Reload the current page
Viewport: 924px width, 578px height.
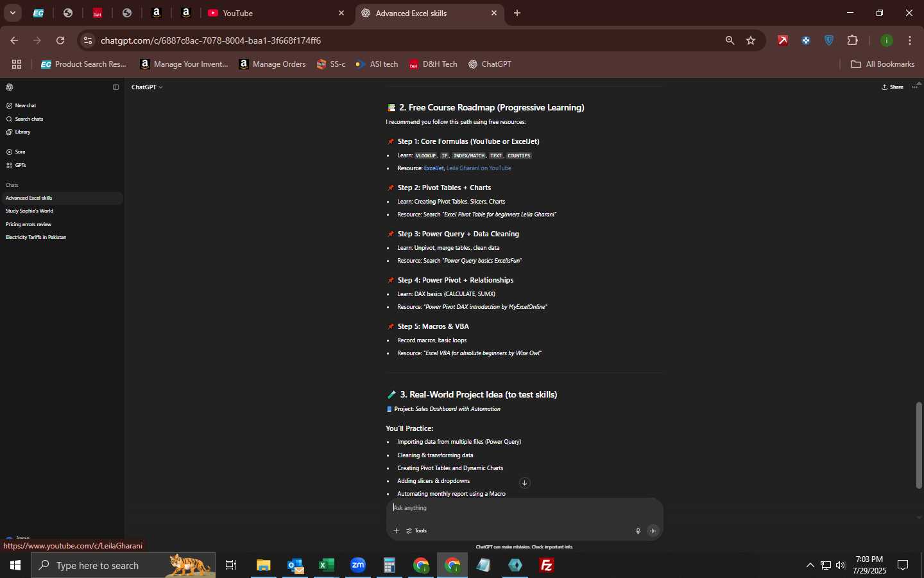pos(60,40)
